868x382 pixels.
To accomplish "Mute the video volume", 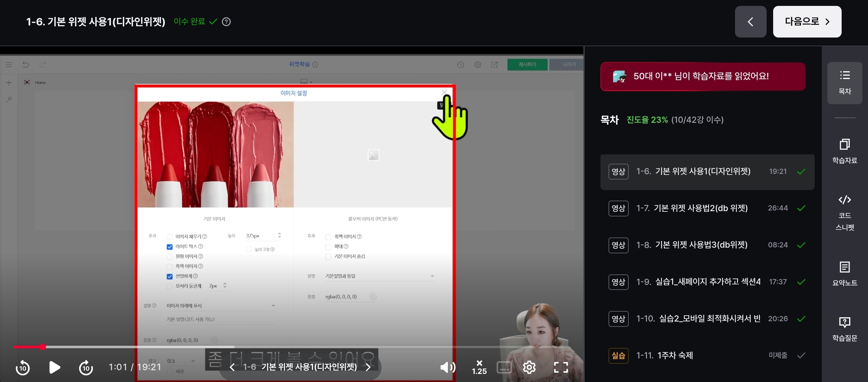I will point(448,367).
